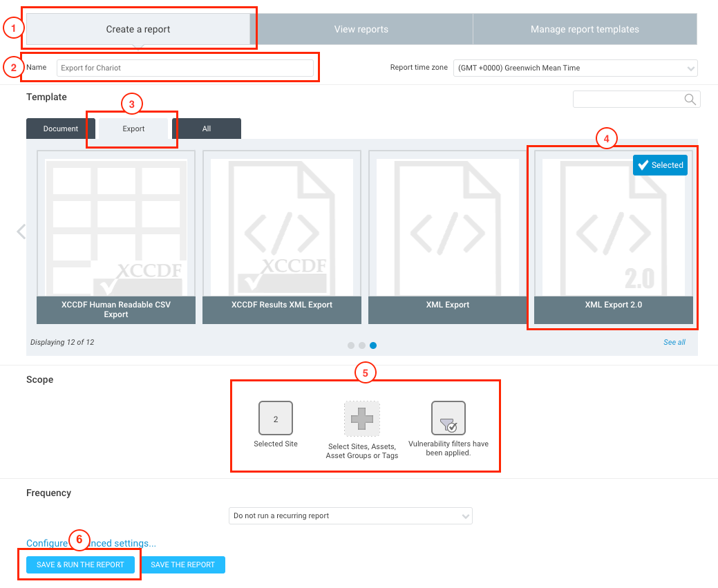Select the Export template tab
This screenshot has height=588, width=718.
coord(133,129)
